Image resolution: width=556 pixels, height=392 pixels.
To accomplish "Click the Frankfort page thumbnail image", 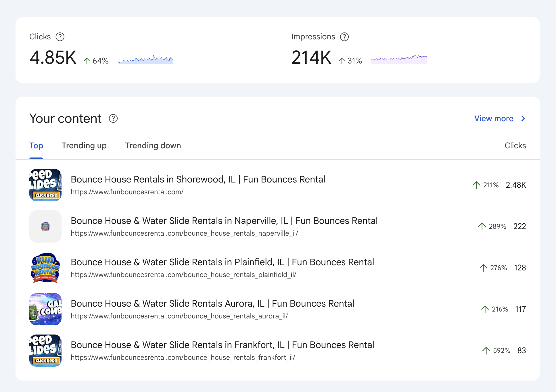I will [45, 351].
